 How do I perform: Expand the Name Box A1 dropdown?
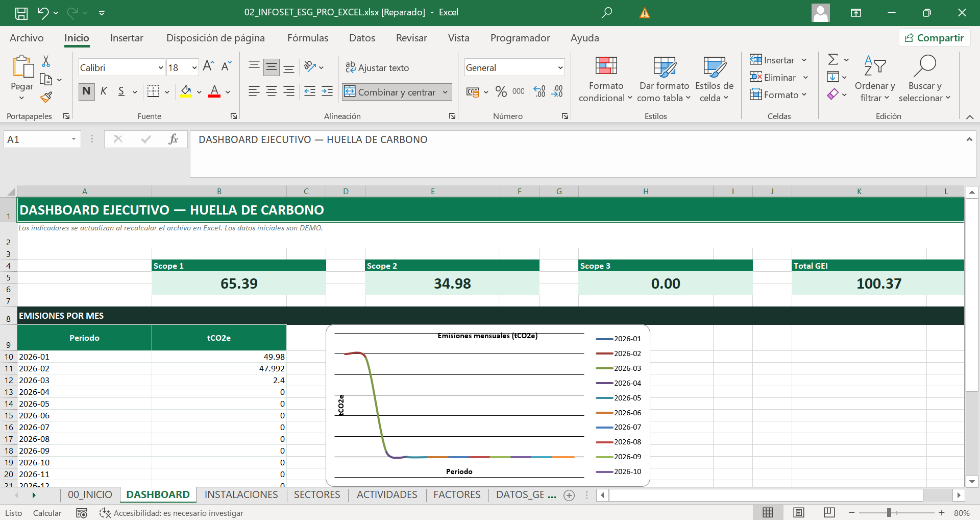tap(73, 139)
